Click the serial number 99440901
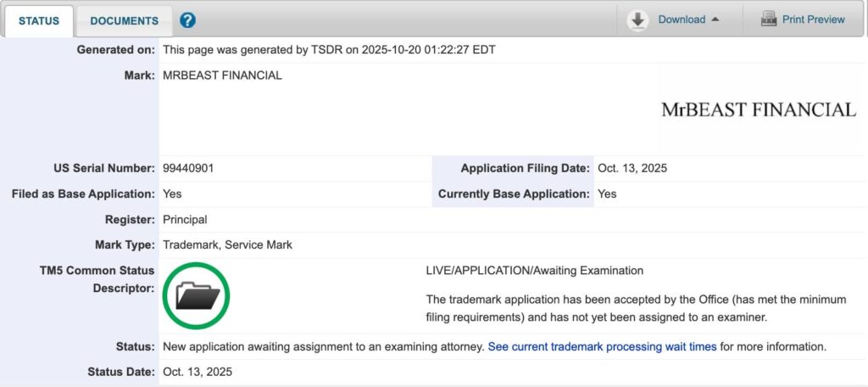This screenshot has height=387, width=868. click(188, 168)
